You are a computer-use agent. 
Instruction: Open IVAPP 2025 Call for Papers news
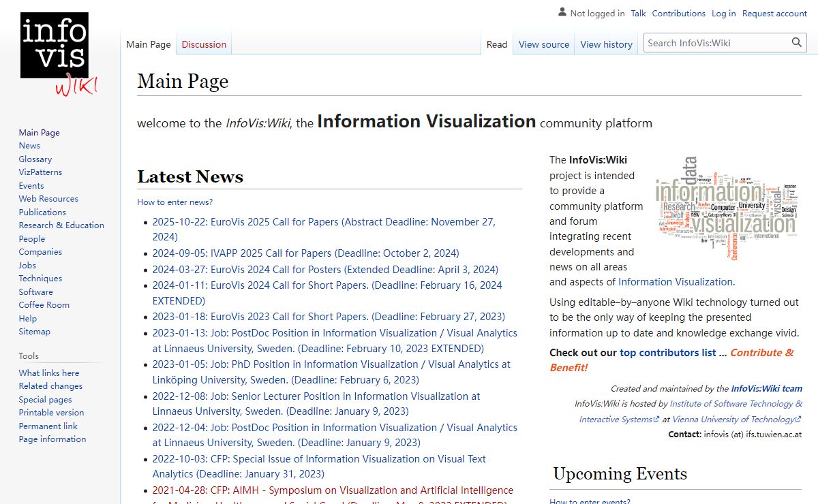pos(305,253)
